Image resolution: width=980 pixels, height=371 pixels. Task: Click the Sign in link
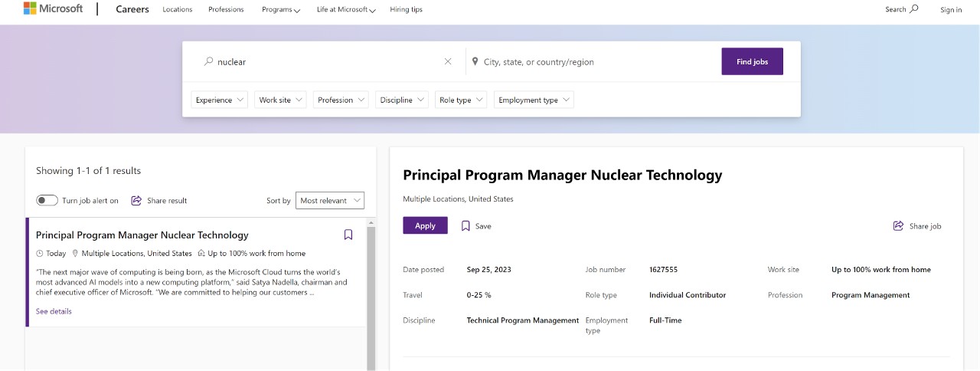[951, 10]
